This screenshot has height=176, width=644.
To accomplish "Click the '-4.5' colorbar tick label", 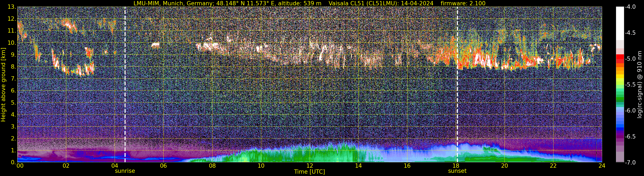I will pyautogui.click(x=630, y=33).
